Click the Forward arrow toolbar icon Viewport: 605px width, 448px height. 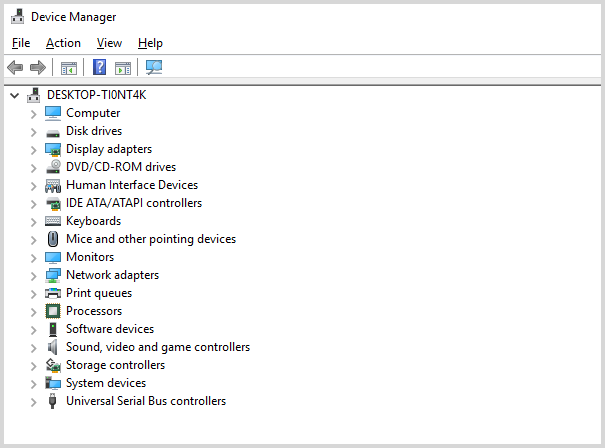pos(38,68)
